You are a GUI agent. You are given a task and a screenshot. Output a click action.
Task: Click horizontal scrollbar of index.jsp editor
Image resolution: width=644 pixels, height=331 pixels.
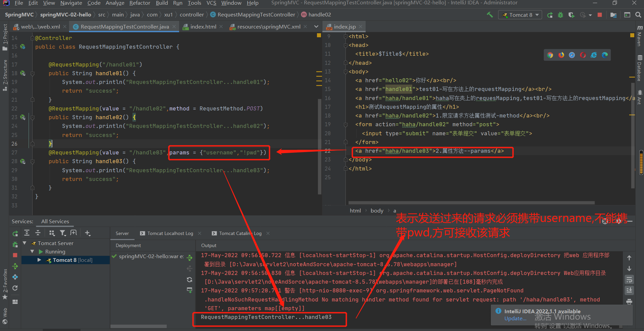[x=471, y=203]
